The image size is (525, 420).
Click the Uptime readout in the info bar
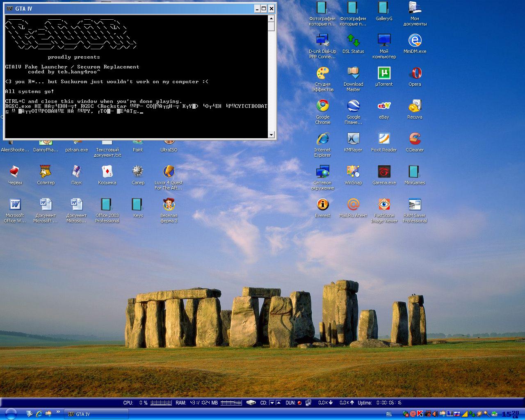click(379, 403)
